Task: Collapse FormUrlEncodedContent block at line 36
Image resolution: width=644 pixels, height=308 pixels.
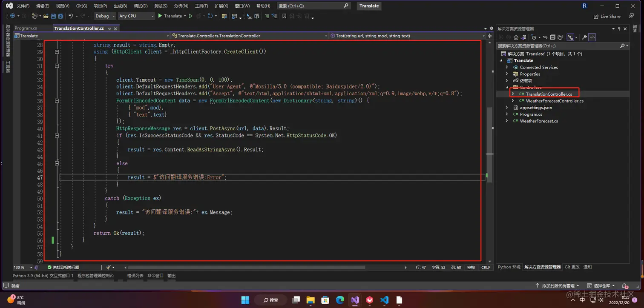Action: (x=57, y=100)
